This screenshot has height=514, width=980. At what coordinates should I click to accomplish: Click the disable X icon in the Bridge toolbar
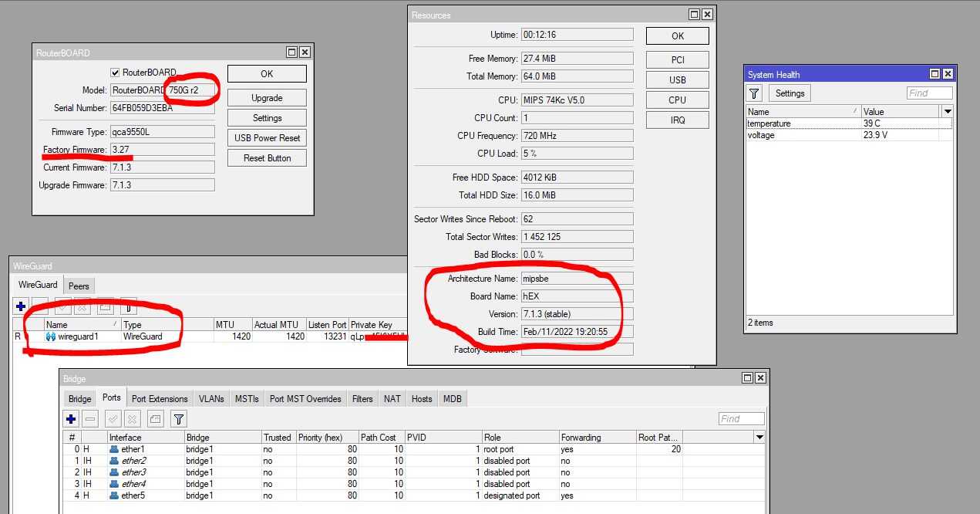pos(133,419)
